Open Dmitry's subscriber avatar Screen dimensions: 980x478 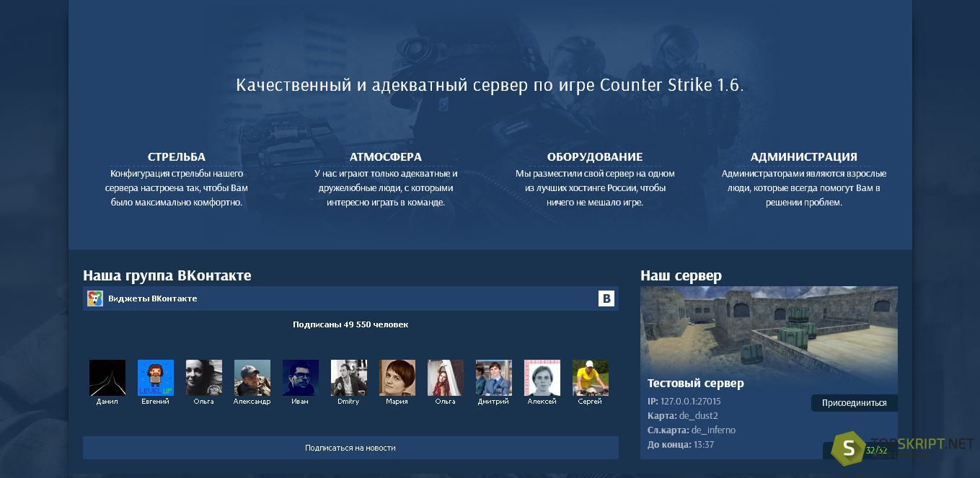tap(349, 378)
